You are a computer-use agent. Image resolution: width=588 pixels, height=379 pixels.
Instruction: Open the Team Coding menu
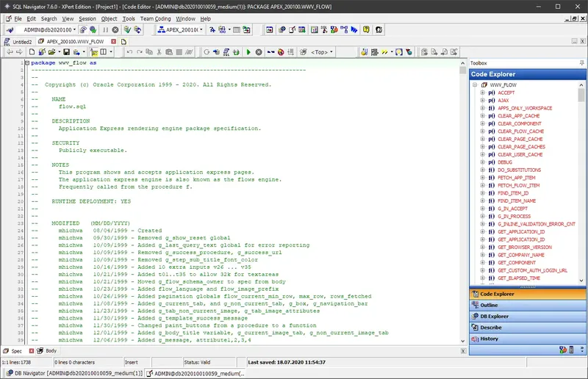tap(155, 19)
